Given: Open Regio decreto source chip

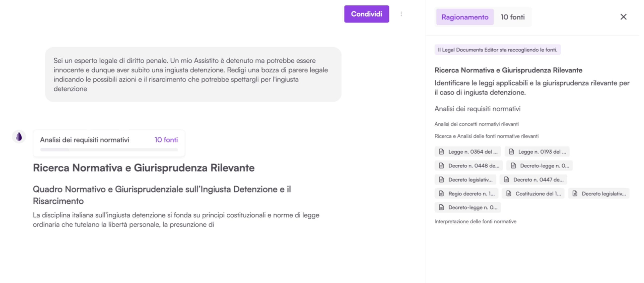Looking at the screenshot, I should point(466,194).
